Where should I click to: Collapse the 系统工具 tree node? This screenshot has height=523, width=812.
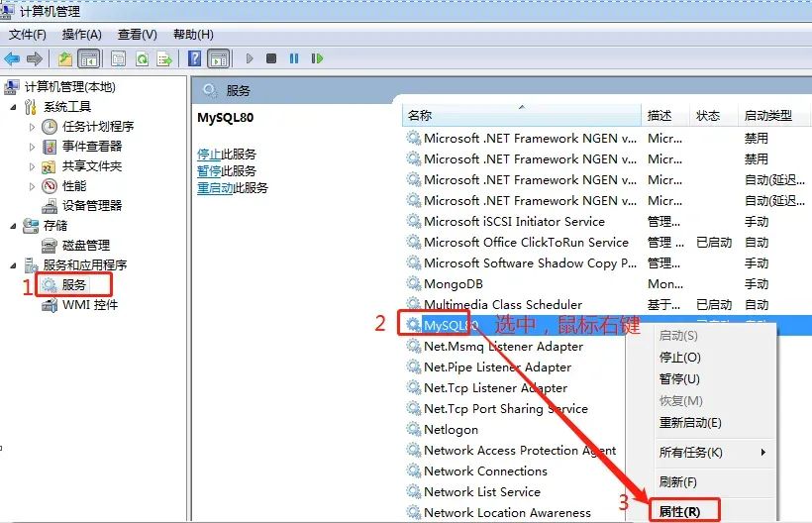click(x=13, y=107)
